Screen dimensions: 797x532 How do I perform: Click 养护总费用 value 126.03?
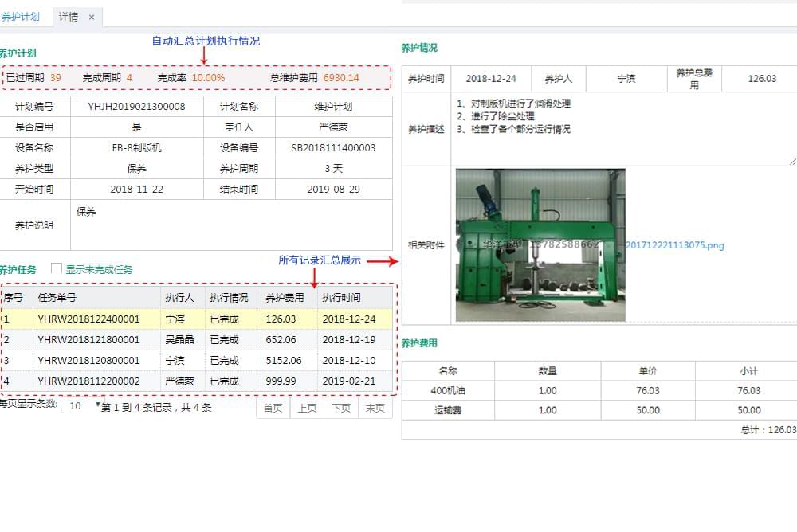(x=762, y=79)
